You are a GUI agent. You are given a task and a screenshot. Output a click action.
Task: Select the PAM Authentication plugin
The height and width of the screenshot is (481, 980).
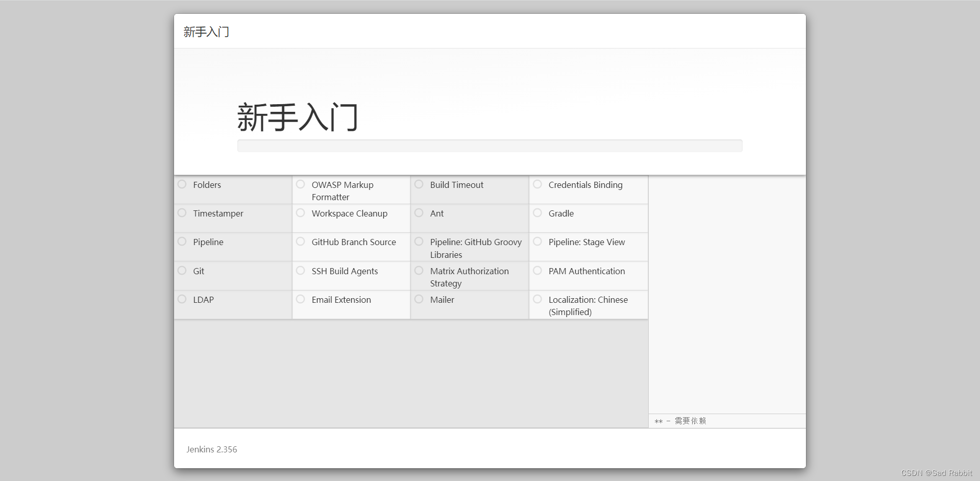coord(537,271)
